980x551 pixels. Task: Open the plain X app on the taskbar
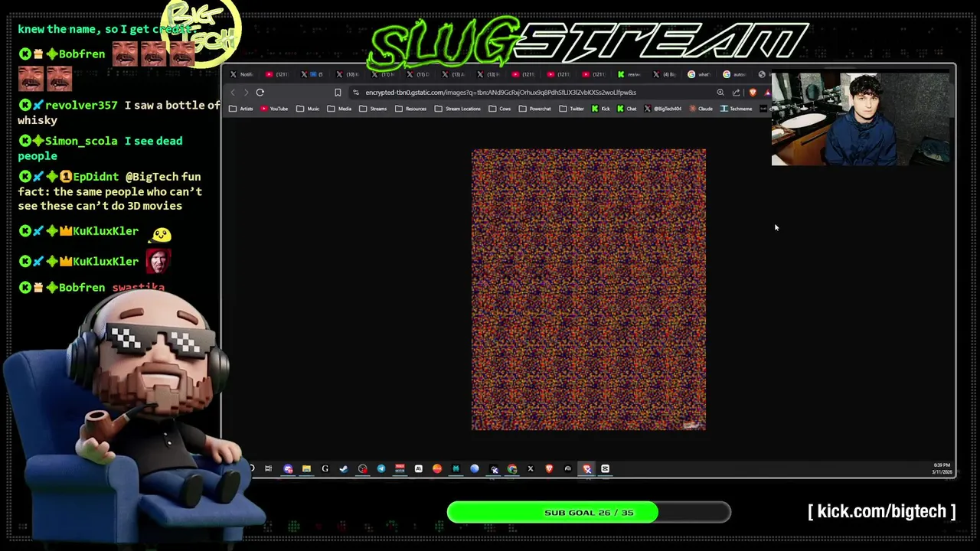pos(531,468)
